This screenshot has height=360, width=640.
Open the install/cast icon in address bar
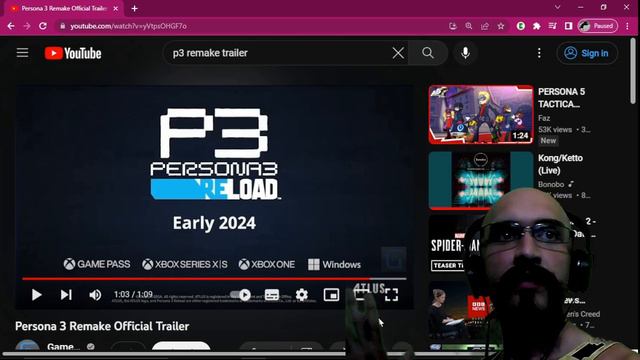pyautogui.click(x=453, y=26)
